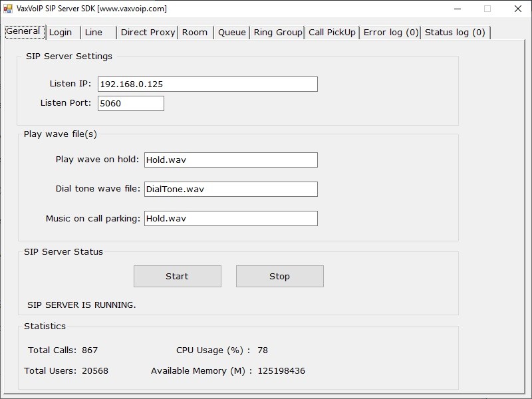This screenshot has height=399, width=532.
Task: Click the VaxVoIP SIP Server SDK title text
Action: point(92,9)
